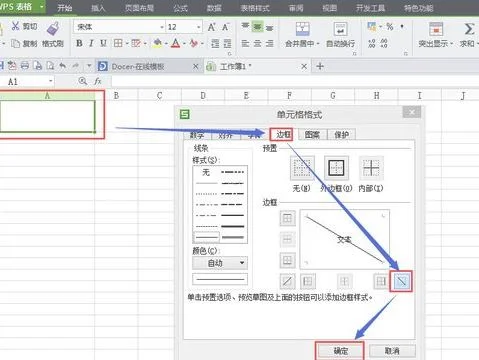Toggle Italic formatting
479x360 pixels.
[91, 43]
